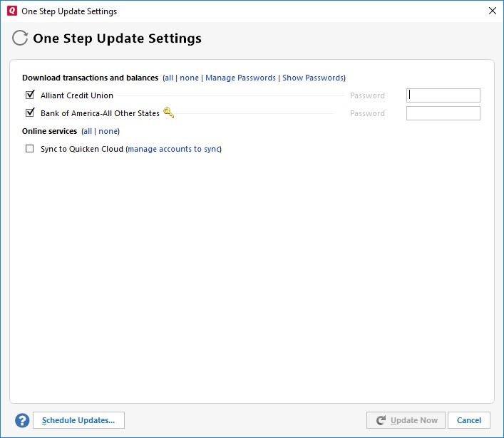Image resolution: width=504 pixels, height=438 pixels.
Task: Uncheck the Alliant Credit Union checkbox
Action: [30, 95]
